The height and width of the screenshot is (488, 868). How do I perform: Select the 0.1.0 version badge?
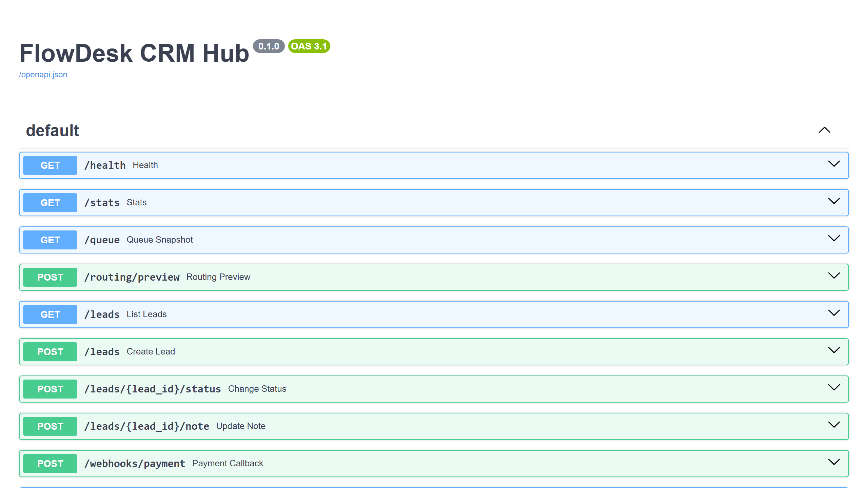tap(268, 46)
